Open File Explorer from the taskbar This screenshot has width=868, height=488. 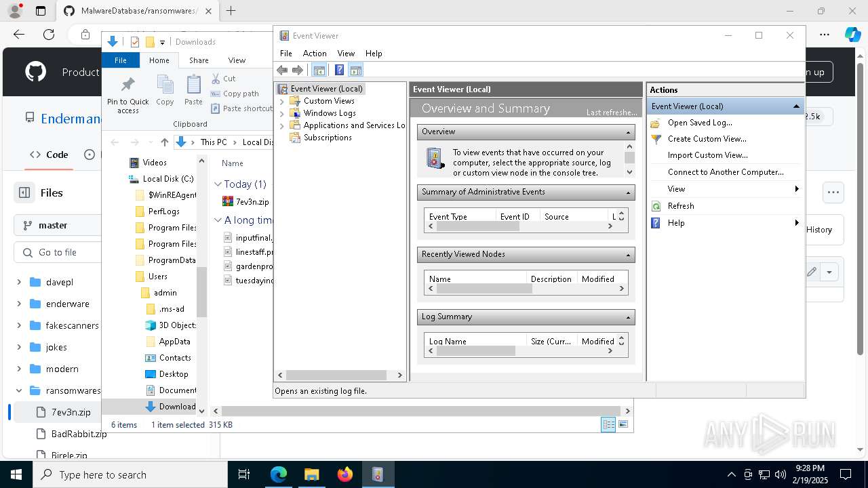point(311,474)
